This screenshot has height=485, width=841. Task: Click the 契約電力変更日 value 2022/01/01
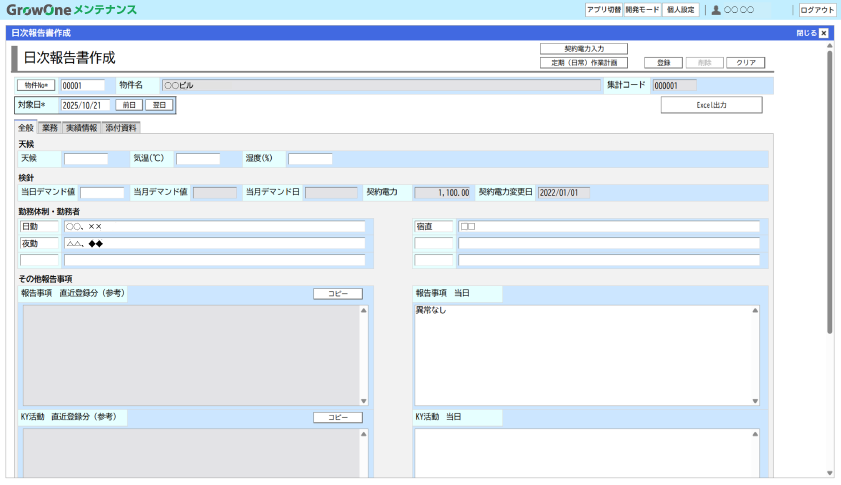click(x=563, y=193)
